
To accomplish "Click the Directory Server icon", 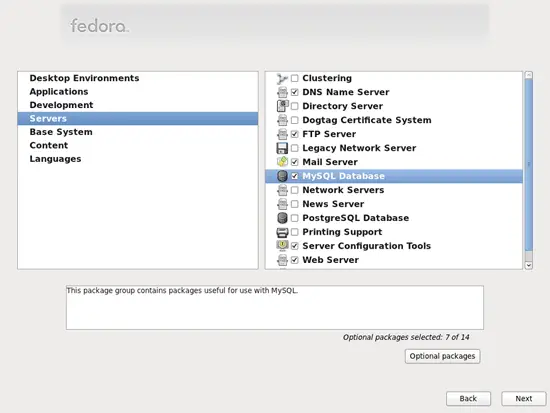I will click(x=282, y=106).
